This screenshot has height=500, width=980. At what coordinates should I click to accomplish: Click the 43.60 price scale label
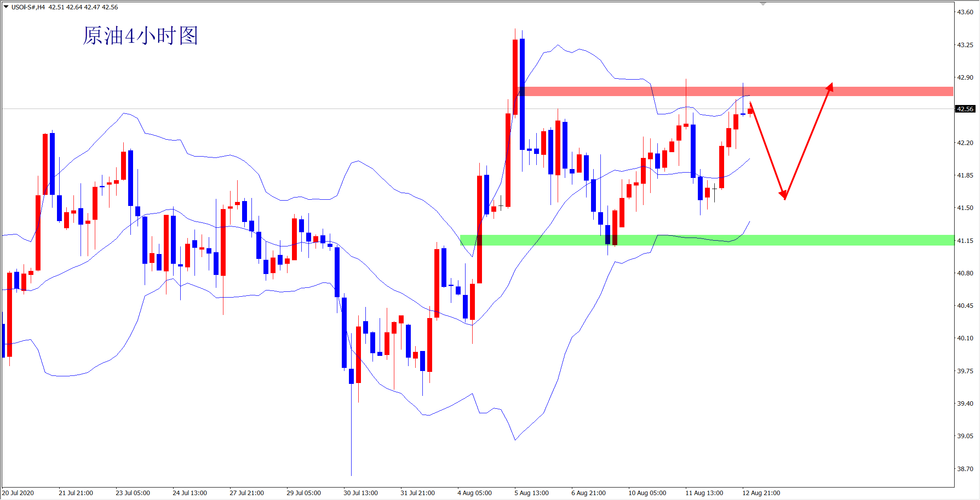coord(965,12)
